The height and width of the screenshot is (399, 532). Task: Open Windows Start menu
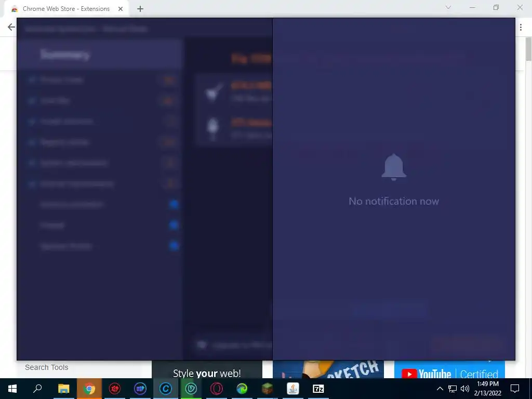pos(12,389)
